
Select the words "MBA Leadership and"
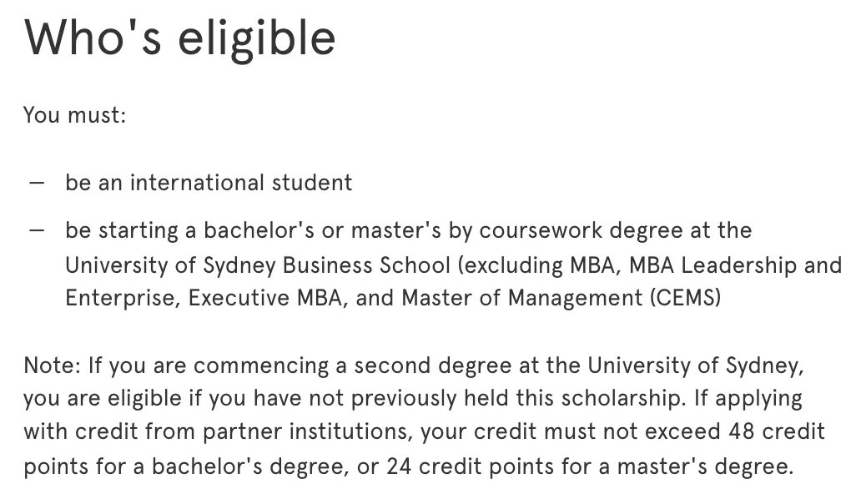pos(735,265)
